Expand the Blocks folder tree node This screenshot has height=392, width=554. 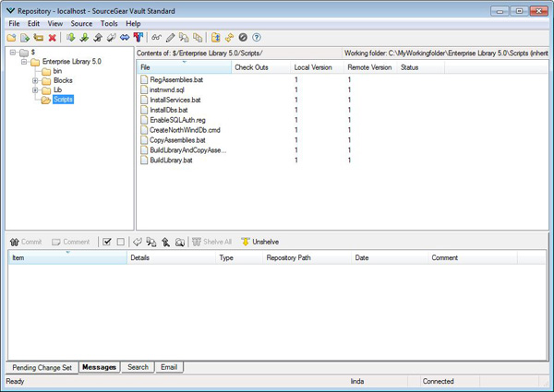(x=35, y=80)
